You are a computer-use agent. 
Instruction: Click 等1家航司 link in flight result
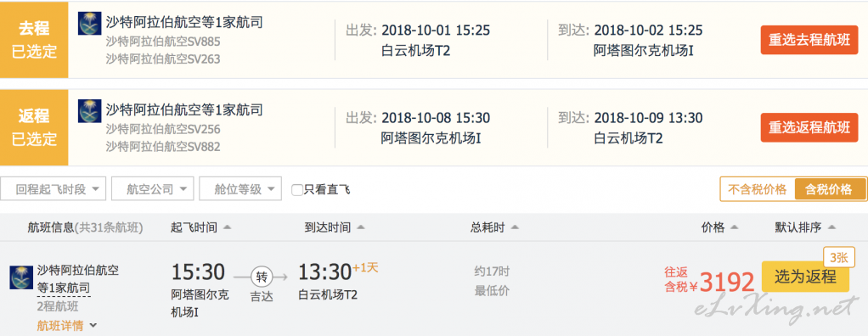(63, 288)
